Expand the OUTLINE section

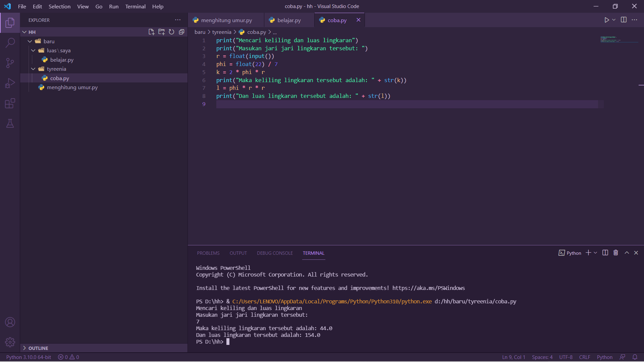point(104,348)
